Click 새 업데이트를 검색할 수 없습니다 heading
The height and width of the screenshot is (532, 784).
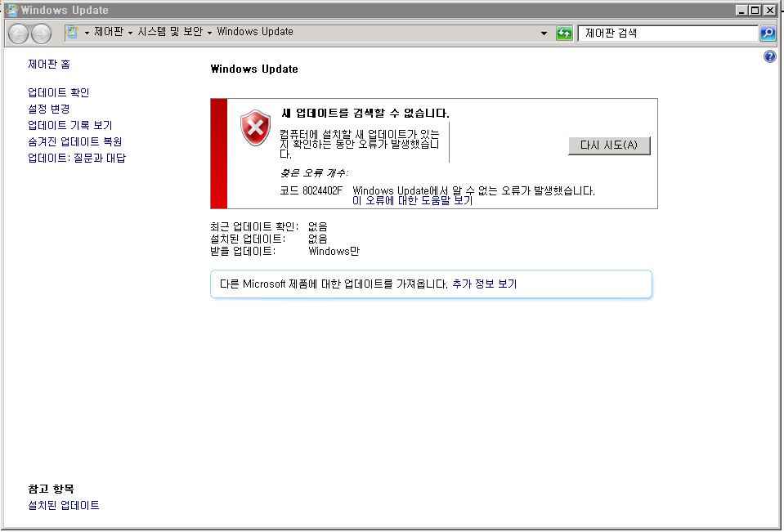(365, 113)
